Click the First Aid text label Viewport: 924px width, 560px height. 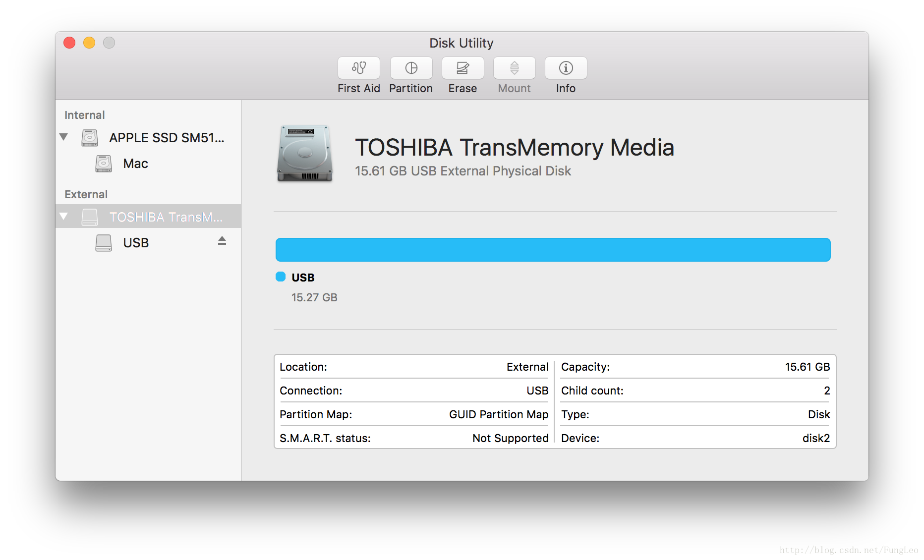click(x=358, y=89)
